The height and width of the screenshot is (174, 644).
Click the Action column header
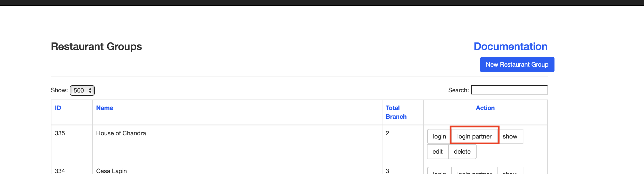pos(485,108)
